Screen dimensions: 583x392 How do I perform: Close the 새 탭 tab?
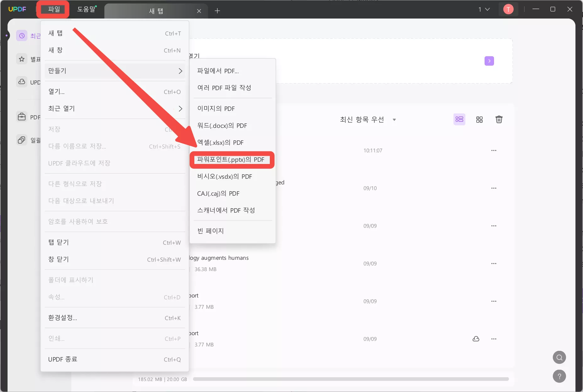click(199, 11)
